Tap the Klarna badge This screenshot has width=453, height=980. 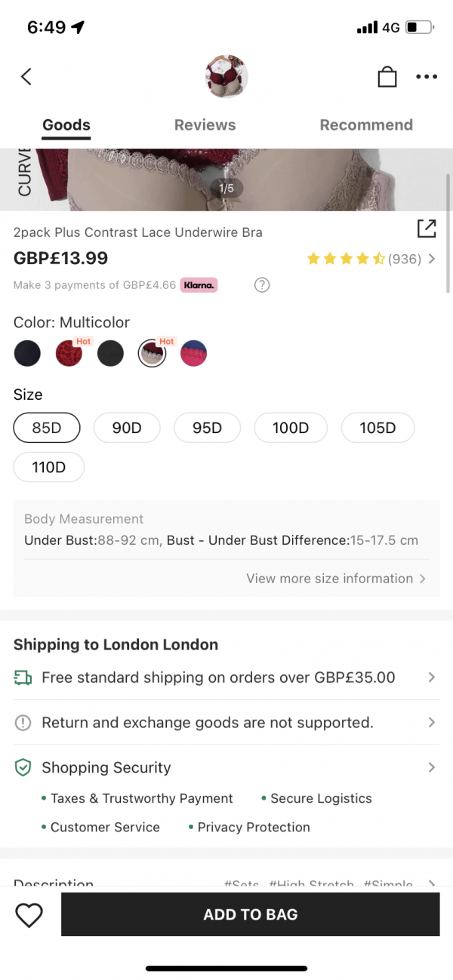(x=199, y=285)
